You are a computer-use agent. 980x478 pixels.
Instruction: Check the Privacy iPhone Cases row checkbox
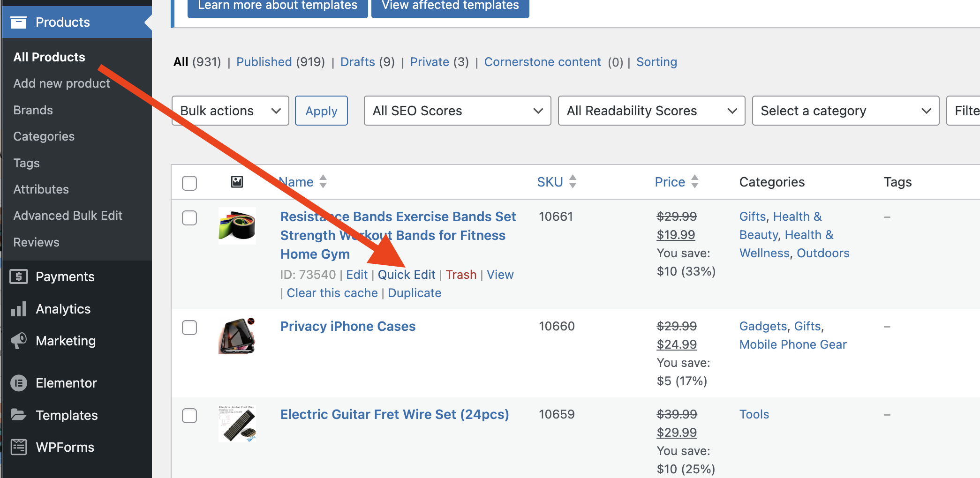189,328
